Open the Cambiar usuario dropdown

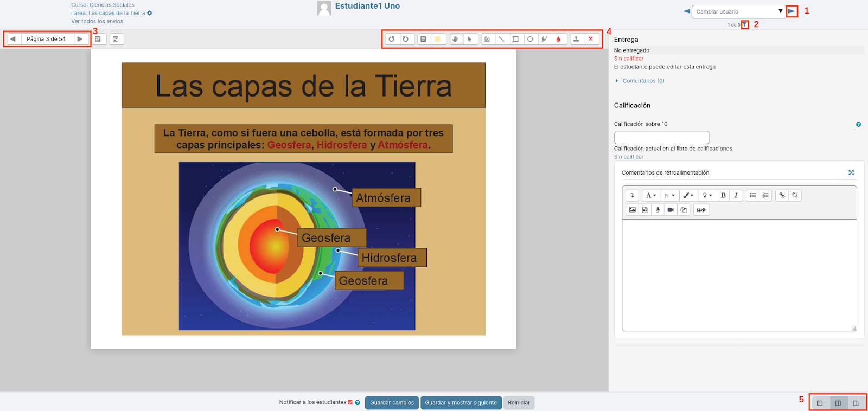click(x=738, y=11)
